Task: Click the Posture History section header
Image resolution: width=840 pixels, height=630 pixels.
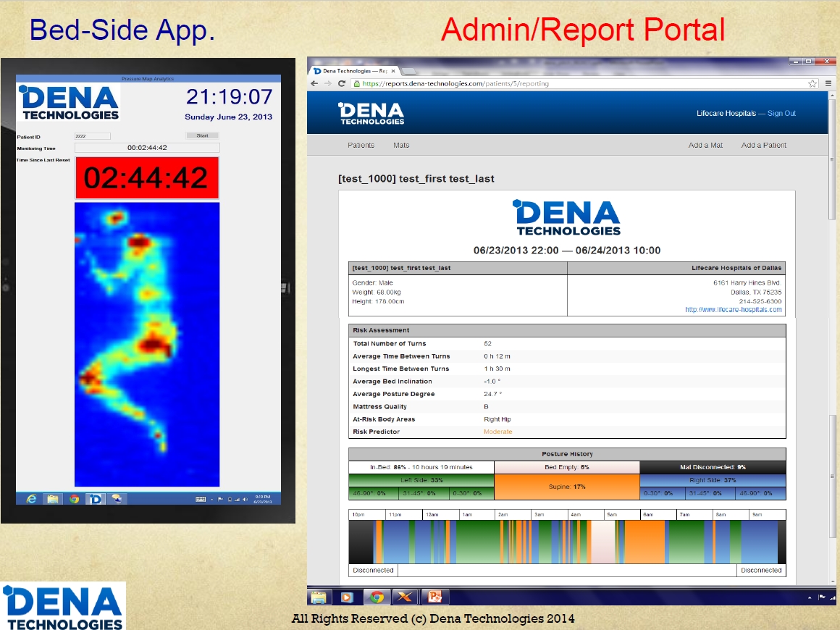Action: [x=567, y=454]
